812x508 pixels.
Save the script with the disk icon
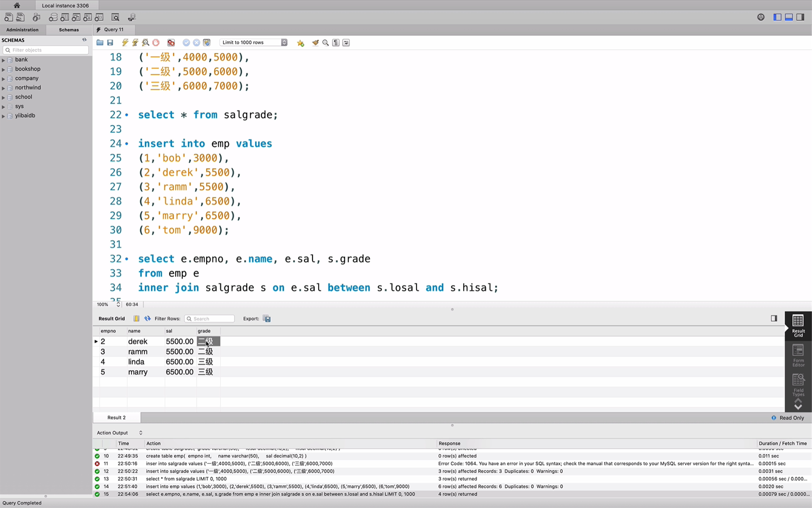click(110, 43)
